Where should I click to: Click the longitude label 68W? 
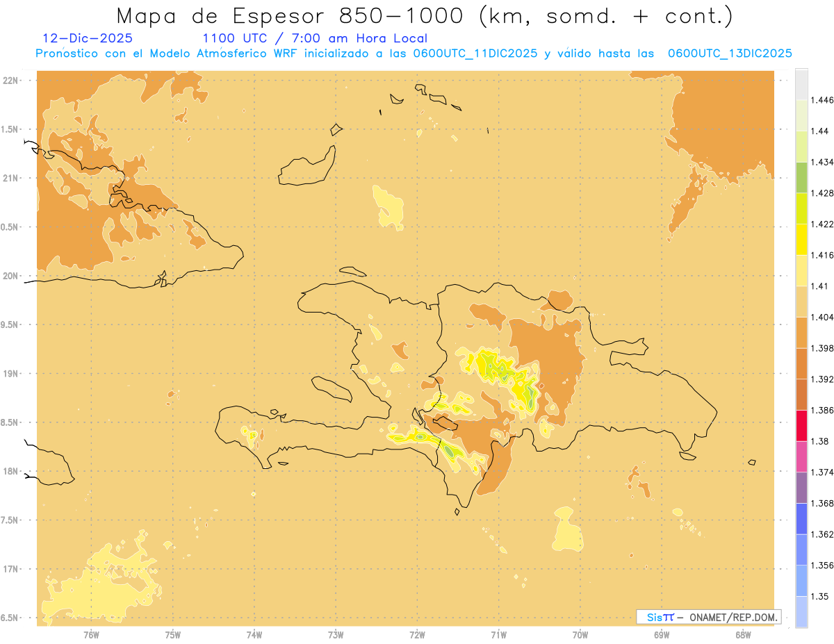tap(743, 635)
